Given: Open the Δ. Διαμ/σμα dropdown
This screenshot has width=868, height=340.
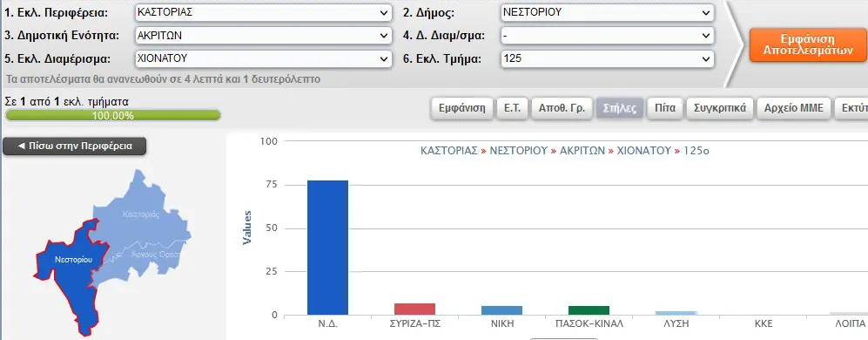Looking at the screenshot, I should click(x=607, y=36).
